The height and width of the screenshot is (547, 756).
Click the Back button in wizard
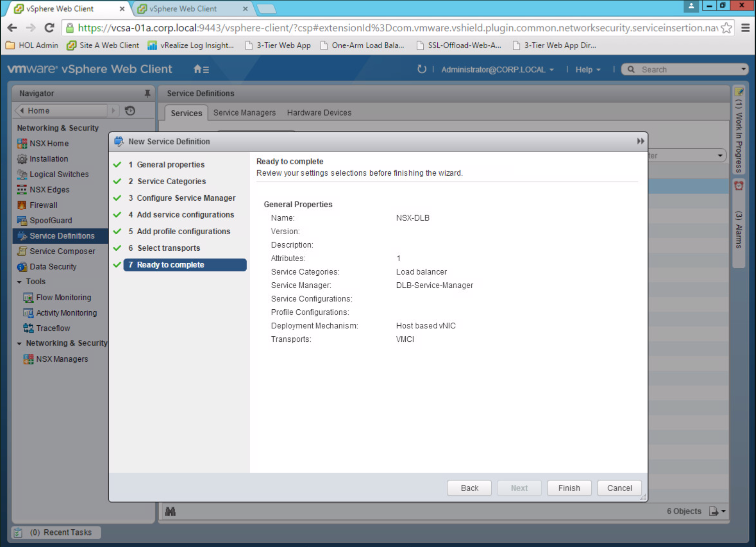click(469, 488)
